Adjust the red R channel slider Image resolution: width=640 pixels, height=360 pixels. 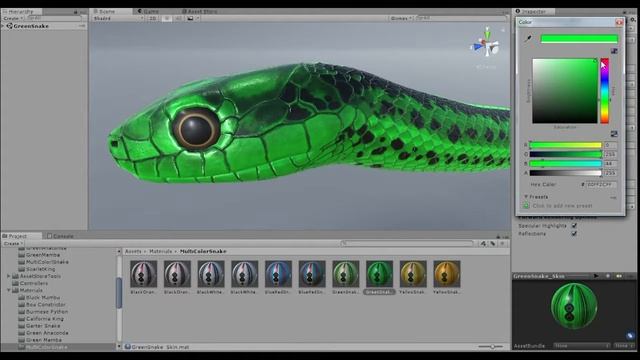click(565, 145)
